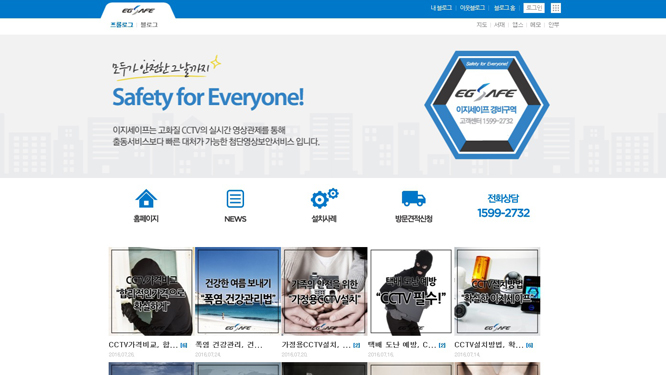Open the 블로그 홈 link
This screenshot has height=375, width=666.
click(504, 8)
